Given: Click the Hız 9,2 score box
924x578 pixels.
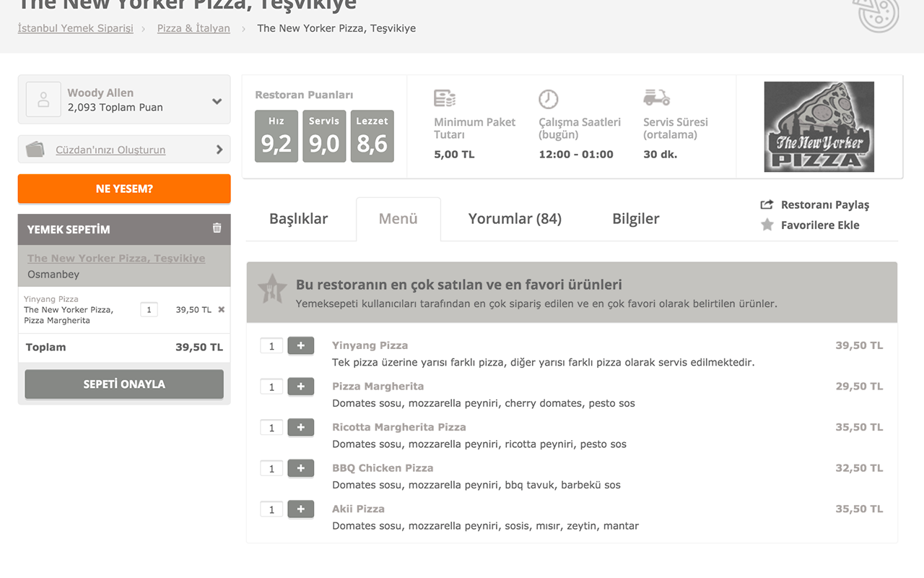Looking at the screenshot, I should [276, 136].
